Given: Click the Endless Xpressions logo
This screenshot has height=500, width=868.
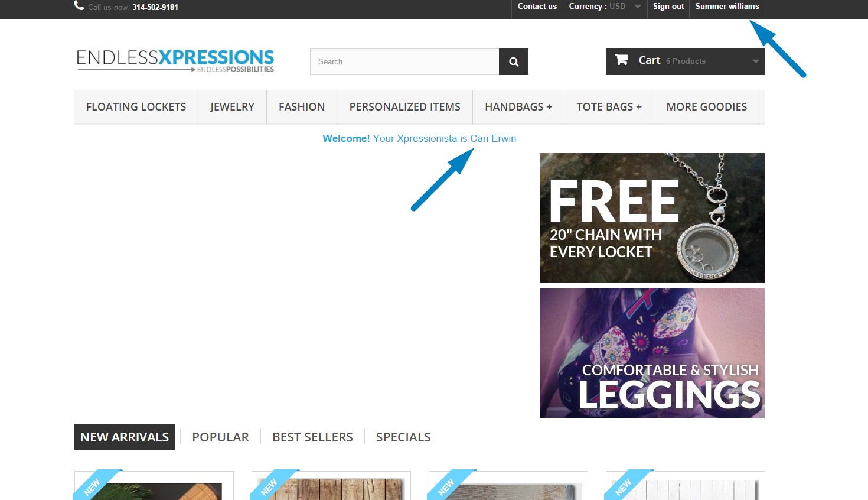Looking at the screenshot, I should click(175, 61).
